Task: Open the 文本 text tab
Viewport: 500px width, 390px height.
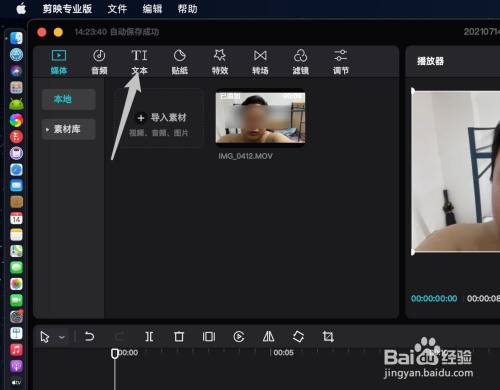Action: 139,62
